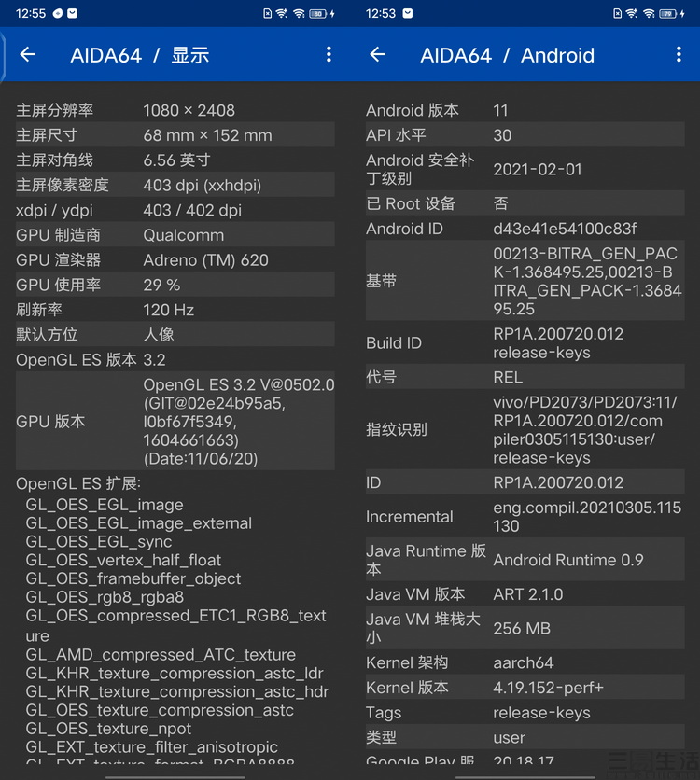The image size is (700, 780).
Task: Select the OpenGL ES 扩展 heading
Action: click(x=78, y=483)
